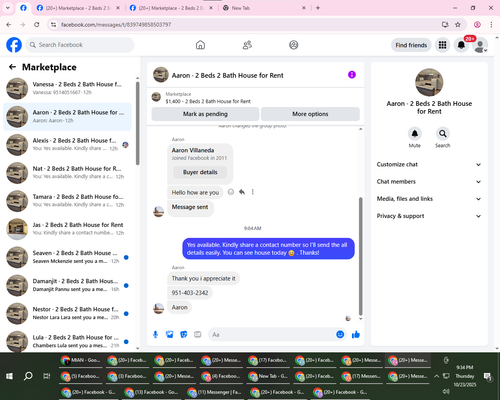
Task: Open the taskbar clock and date
Action: click(465, 376)
